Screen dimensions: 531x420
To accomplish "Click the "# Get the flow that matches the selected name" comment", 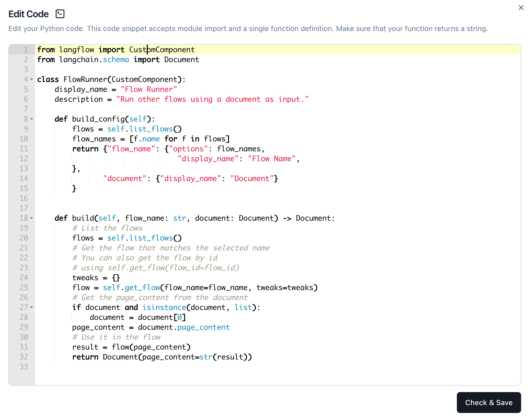I will (171, 248).
